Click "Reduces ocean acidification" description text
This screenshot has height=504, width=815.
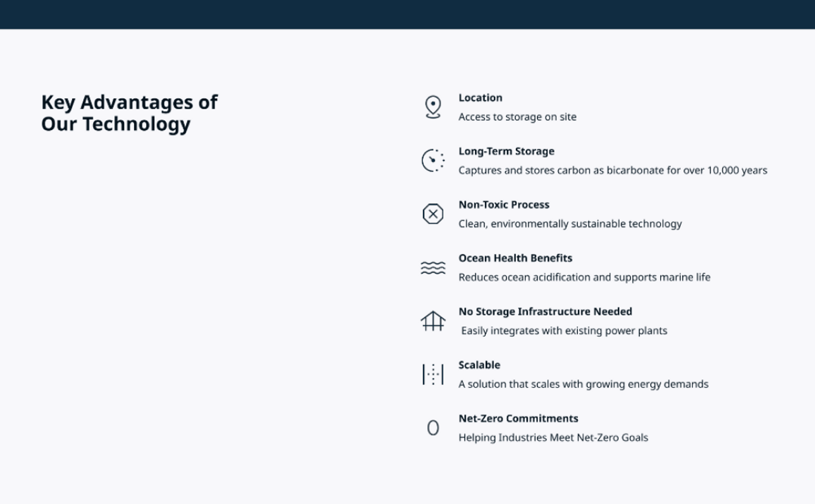pos(584,277)
